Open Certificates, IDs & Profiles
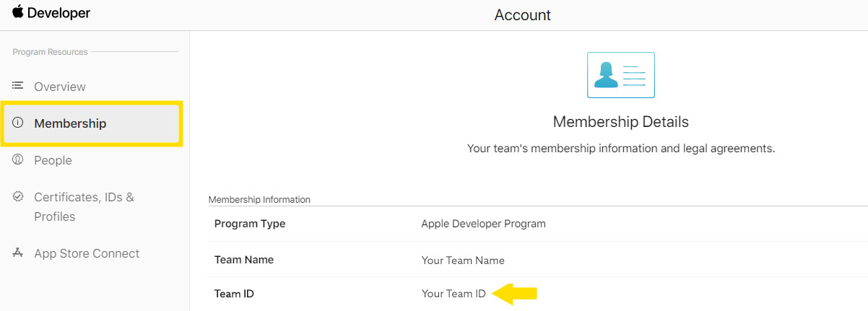The width and height of the screenshot is (868, 311). tap(84, 206)
